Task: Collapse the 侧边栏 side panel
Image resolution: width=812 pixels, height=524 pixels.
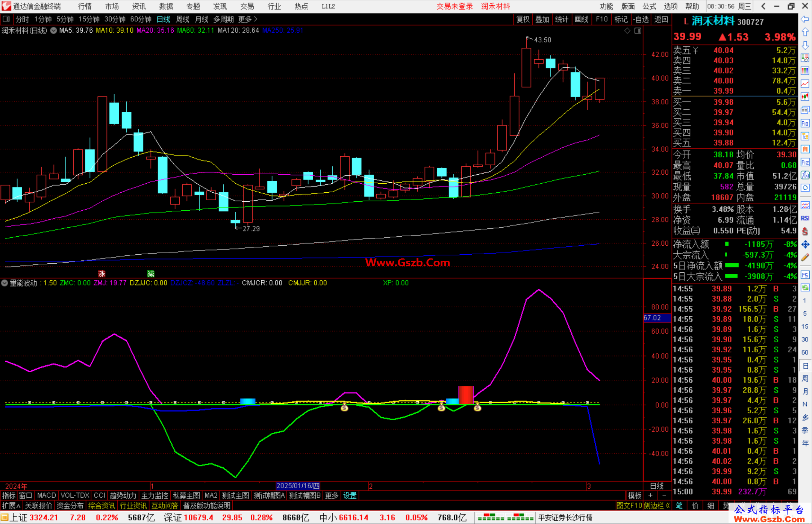Action: pyautogui.click(x=657, y=506)
